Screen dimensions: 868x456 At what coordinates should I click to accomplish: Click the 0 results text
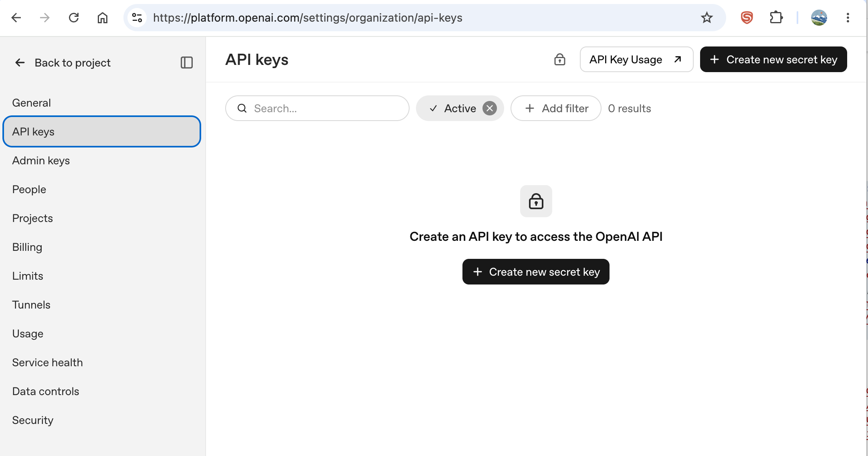coord(629,108)
